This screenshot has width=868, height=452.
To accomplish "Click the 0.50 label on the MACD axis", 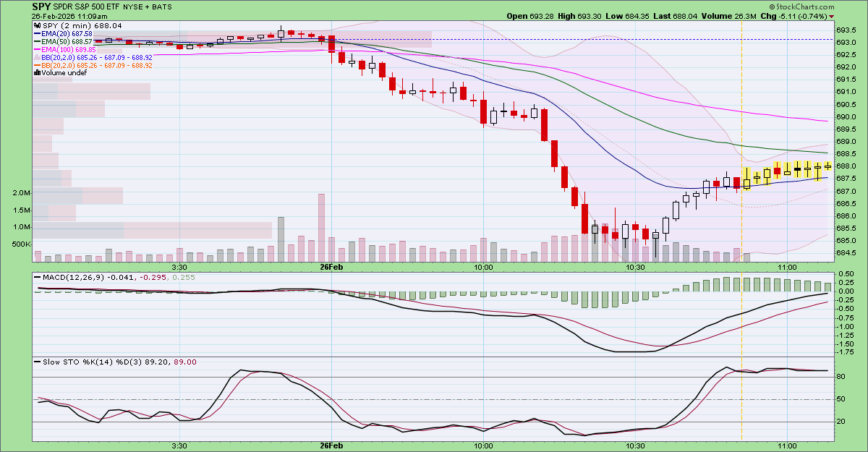I will point(845,273).
